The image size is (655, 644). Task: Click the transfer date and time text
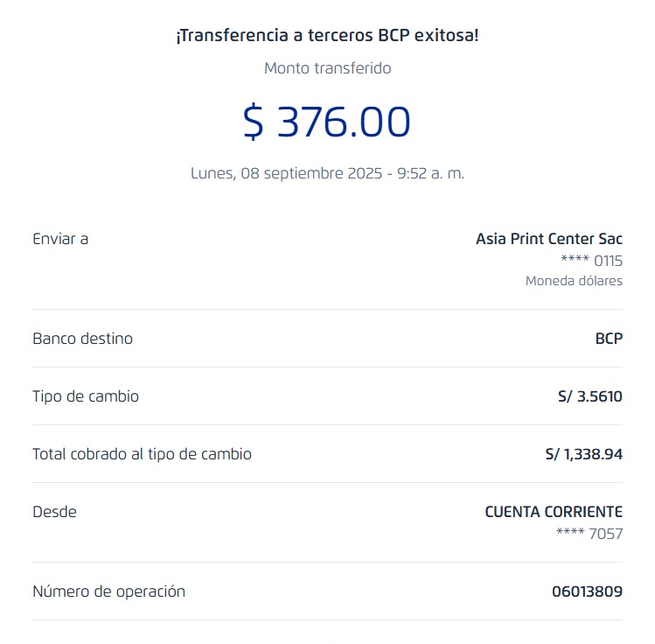pyautogui.click(x=327, y=173)
